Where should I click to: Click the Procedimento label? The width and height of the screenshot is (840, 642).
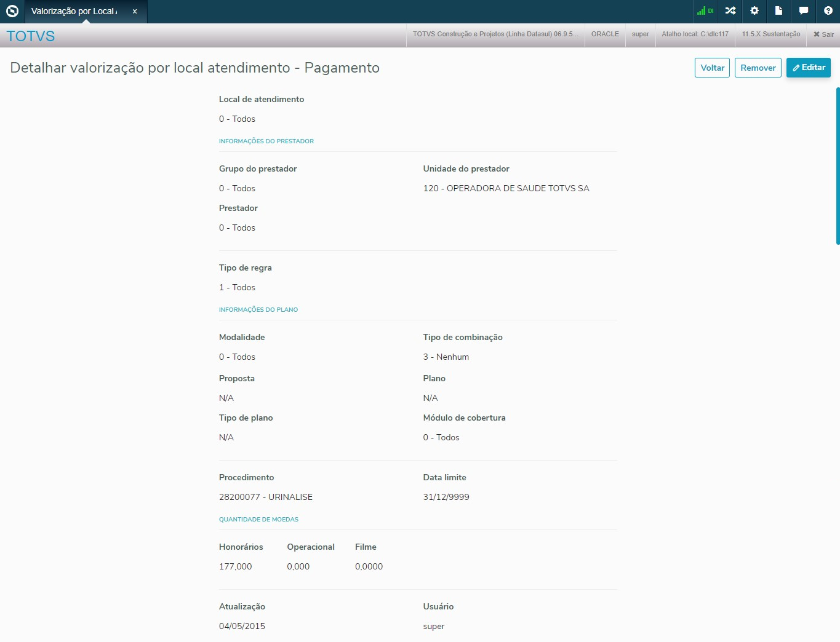(x=247, y=477)
